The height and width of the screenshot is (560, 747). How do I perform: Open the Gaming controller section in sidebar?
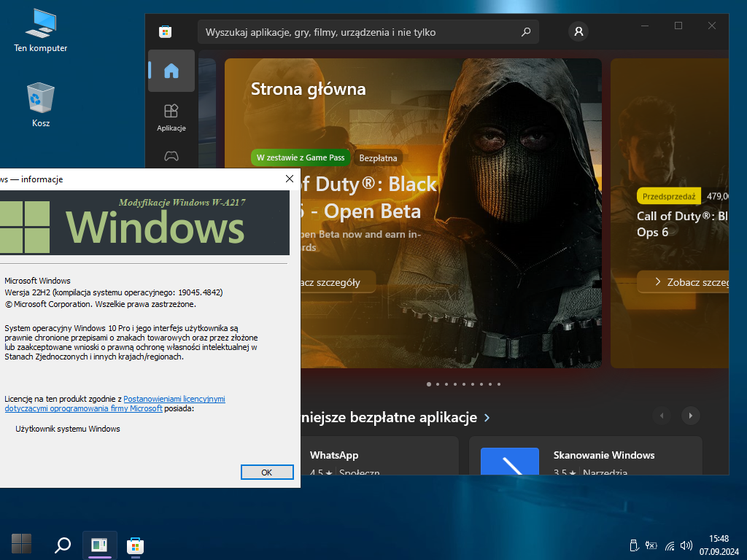tap(171, 156)
